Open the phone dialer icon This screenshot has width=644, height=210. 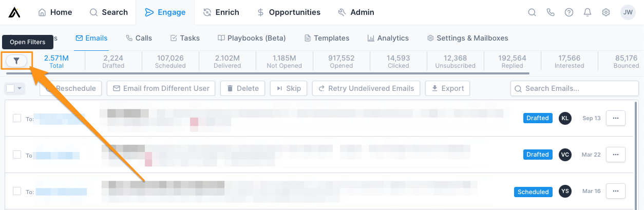(551, 12)
